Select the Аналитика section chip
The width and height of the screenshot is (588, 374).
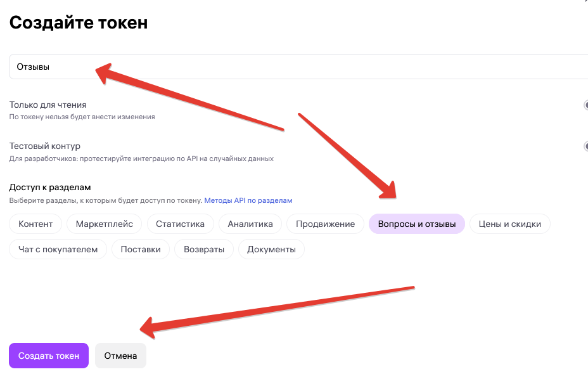[x=250, y=224]
